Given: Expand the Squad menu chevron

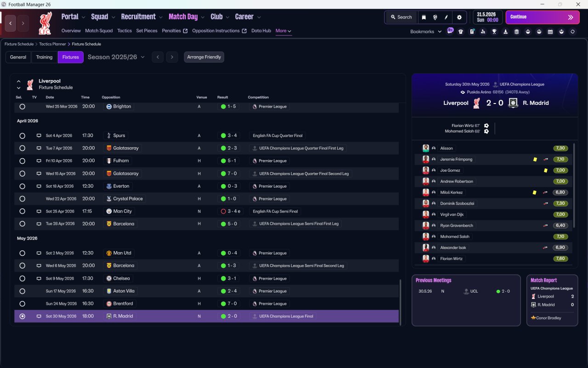Looking at the screenshot, I should pos(113,17).
